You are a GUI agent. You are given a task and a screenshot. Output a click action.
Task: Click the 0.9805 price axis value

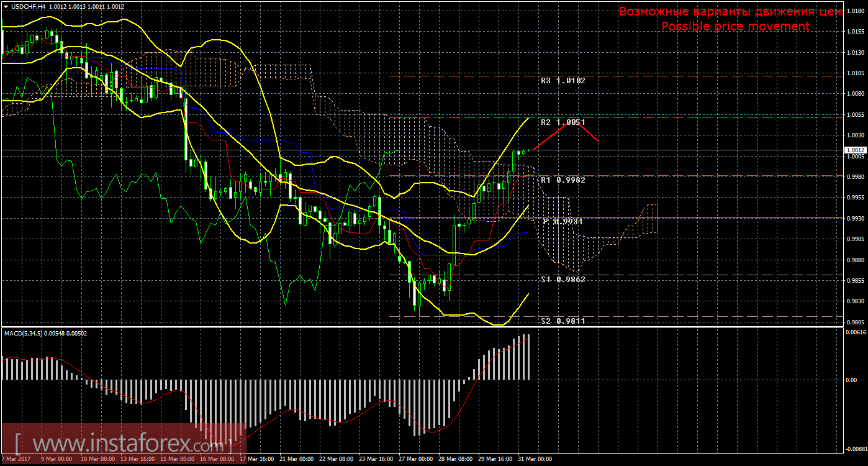tap(856, 322)
